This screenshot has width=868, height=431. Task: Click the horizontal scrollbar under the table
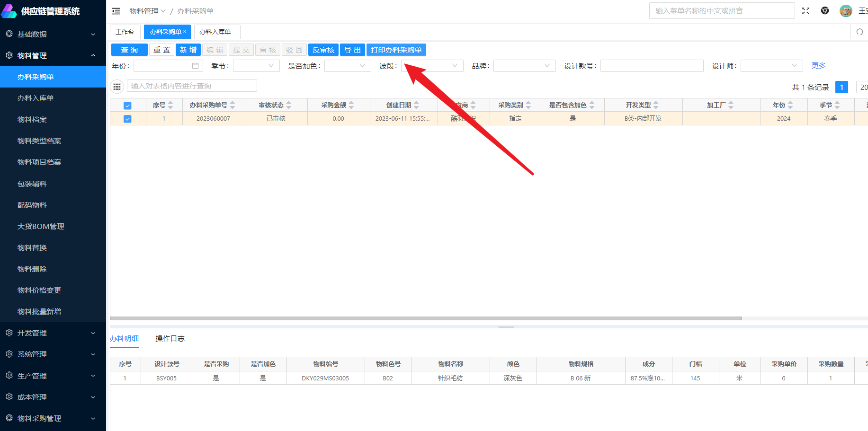click(x=426, y=318)
